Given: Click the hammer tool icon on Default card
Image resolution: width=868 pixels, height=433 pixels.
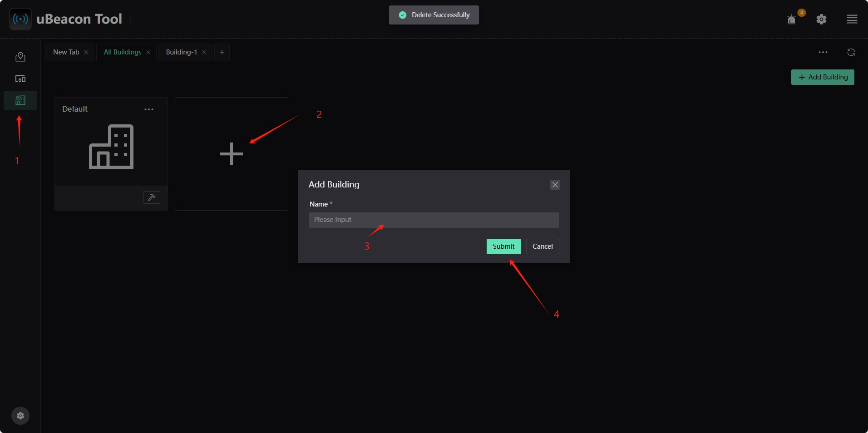Looking at the screenshot, I should coord(152,197).
